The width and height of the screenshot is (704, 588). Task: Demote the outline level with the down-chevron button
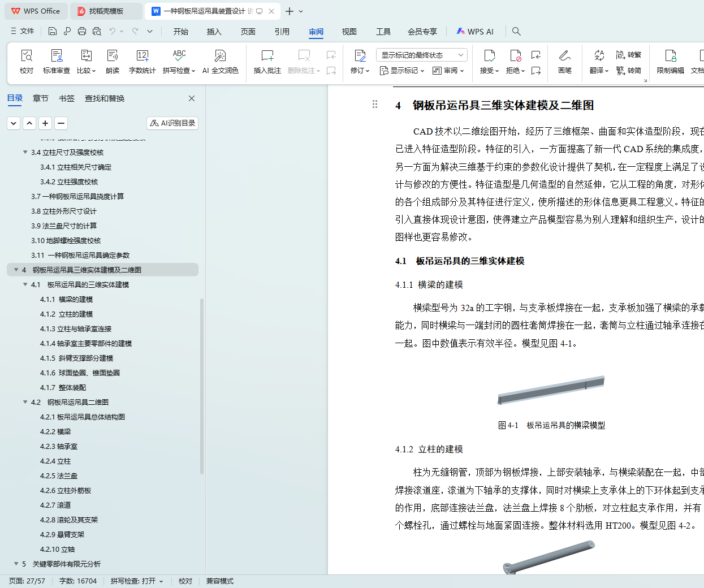[x=14, y=123]
